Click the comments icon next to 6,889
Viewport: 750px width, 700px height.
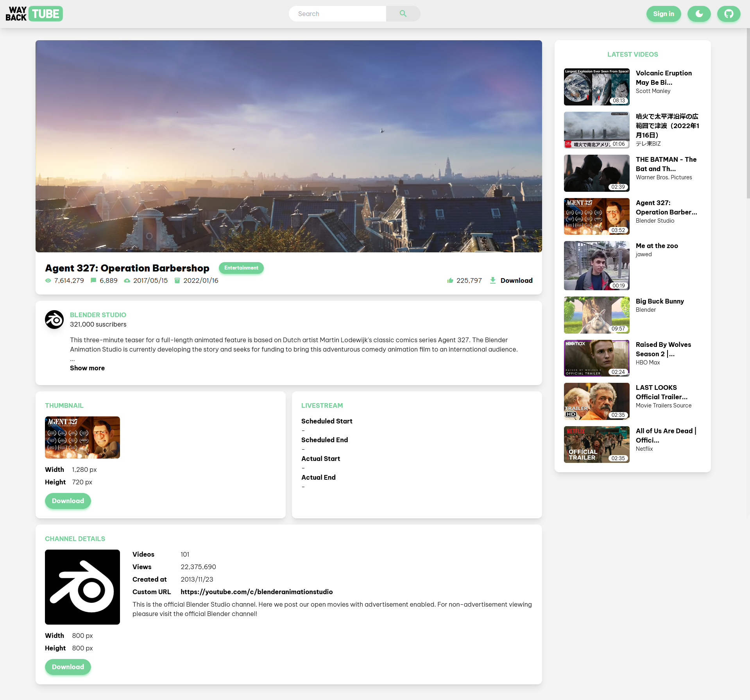click(x=93, y=280)
